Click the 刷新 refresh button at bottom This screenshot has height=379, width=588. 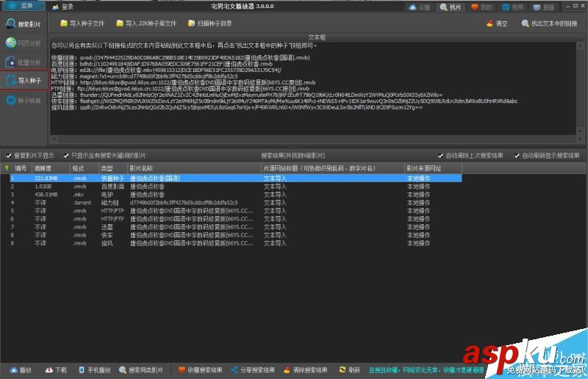click(350, 370)
